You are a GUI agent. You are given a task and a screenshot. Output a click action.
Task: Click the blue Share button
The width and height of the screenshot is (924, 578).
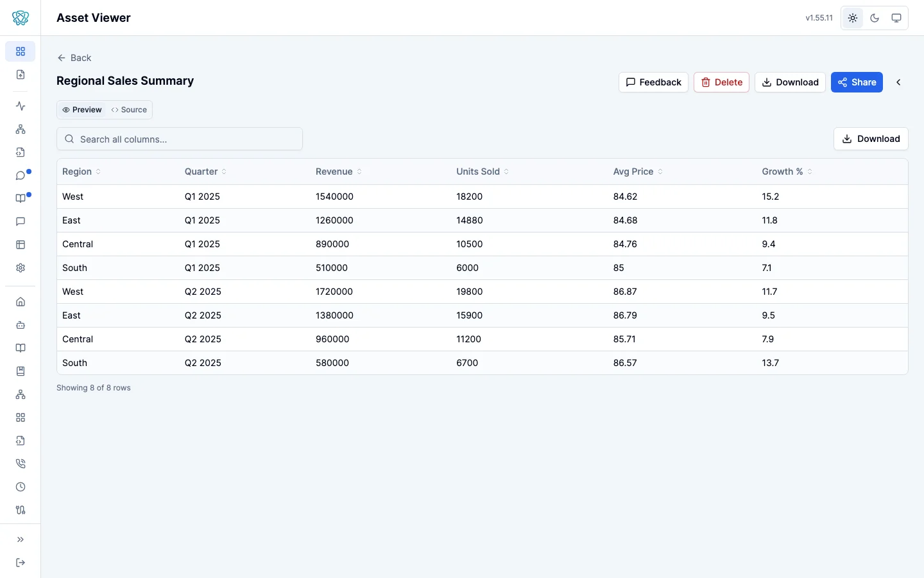point(857,82)
